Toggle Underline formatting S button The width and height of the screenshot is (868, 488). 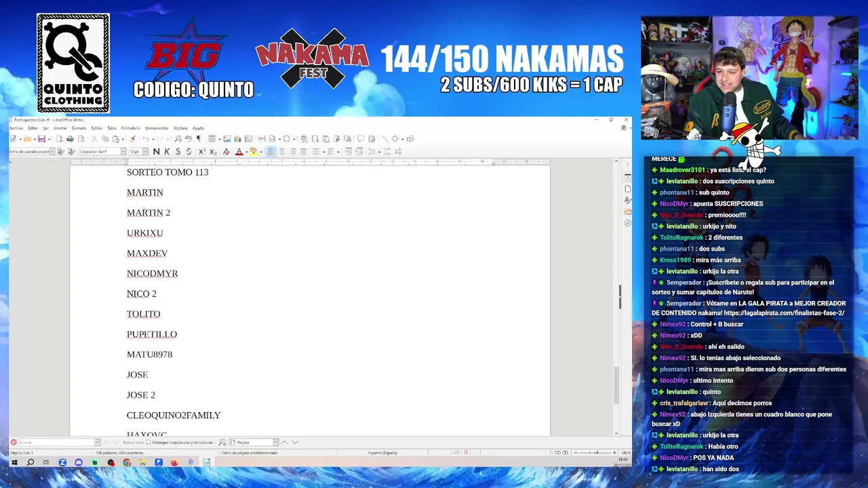pos(178,152)
